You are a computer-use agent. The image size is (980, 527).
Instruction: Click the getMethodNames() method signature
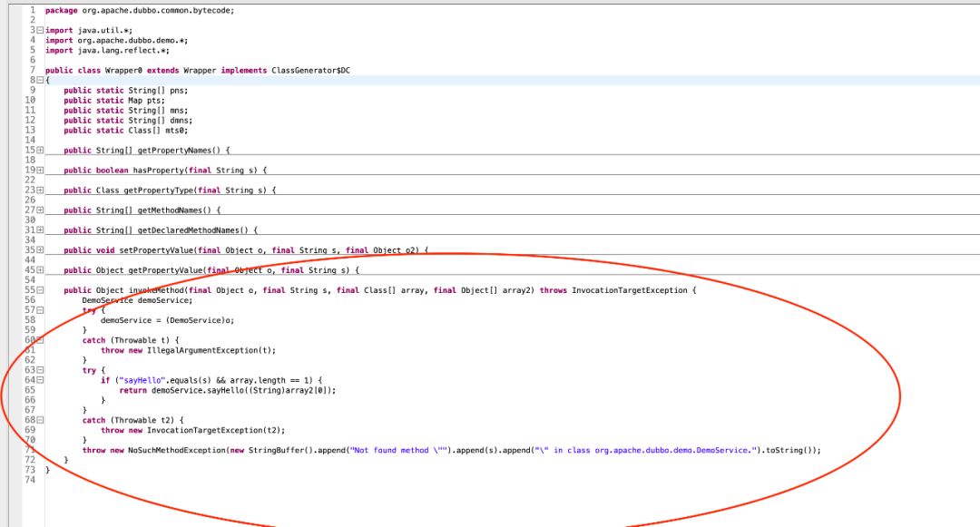click(142, 210)
